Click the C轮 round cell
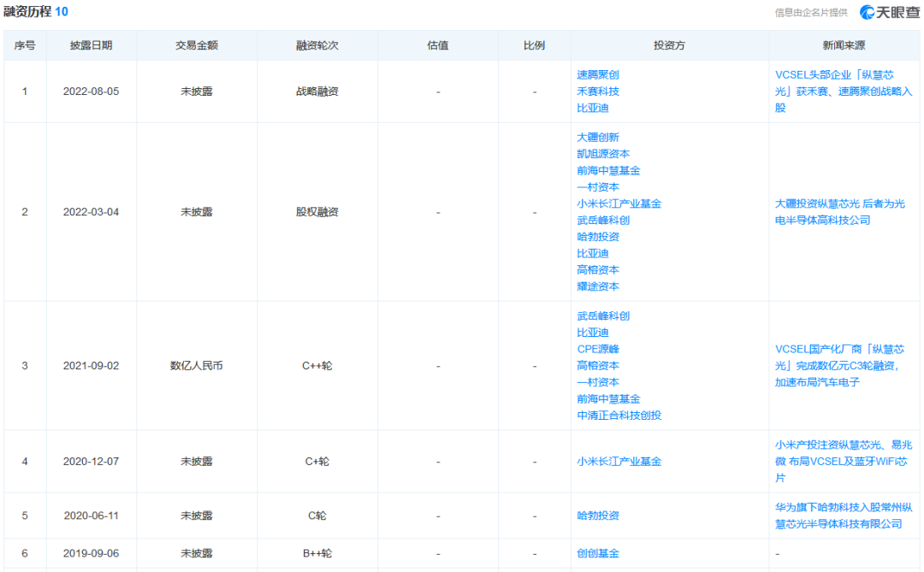This screenshot has height=572, width=924. click(x=317, y=516)
